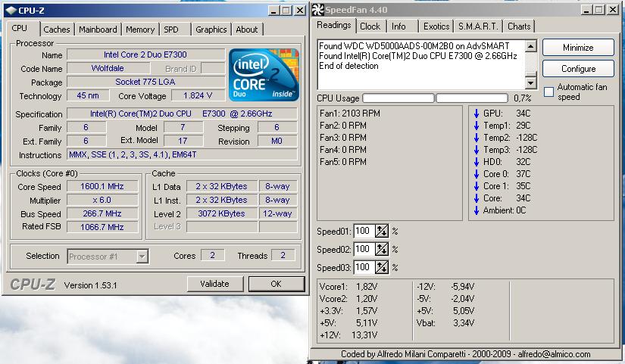Click the Code Name value Wolfdale
The height and width of the screenshot is (364, 625).
coord(108,68)
